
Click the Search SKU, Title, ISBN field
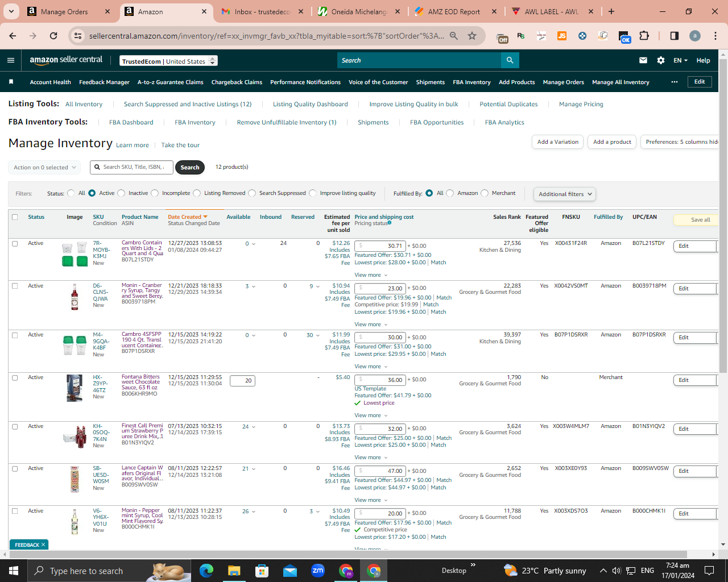131,167
